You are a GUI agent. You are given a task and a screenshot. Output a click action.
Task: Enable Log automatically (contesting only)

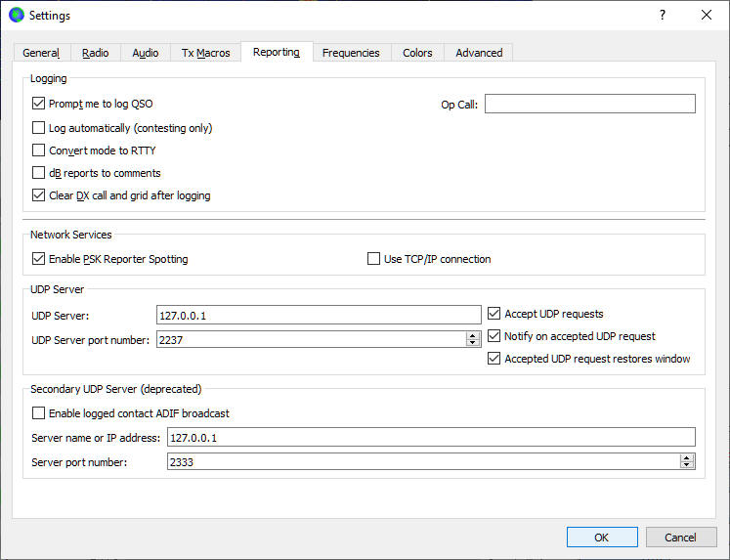coord(39,128)
